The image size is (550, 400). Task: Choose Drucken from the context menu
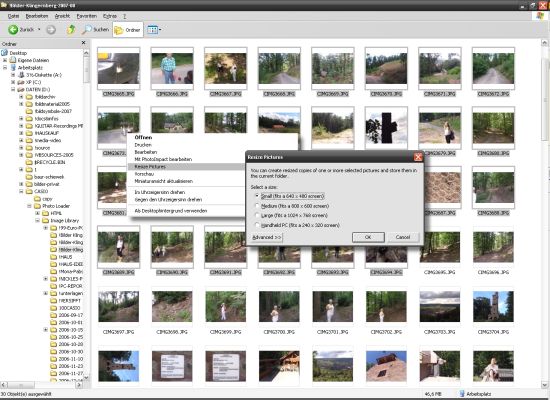143,145
